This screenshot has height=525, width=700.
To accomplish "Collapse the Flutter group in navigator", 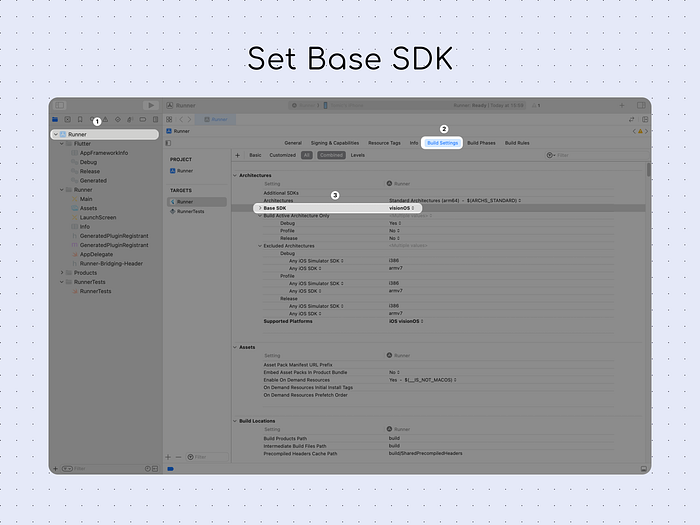I will point(62,144).
